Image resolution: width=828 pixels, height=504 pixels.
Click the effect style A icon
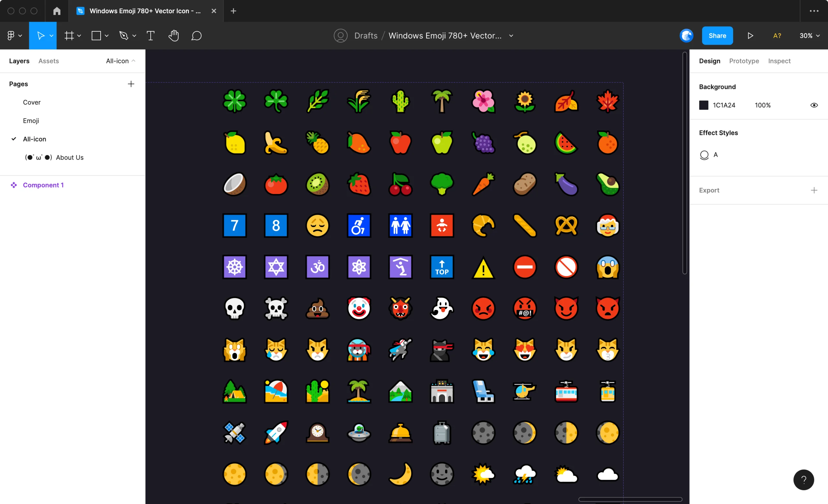704,155
